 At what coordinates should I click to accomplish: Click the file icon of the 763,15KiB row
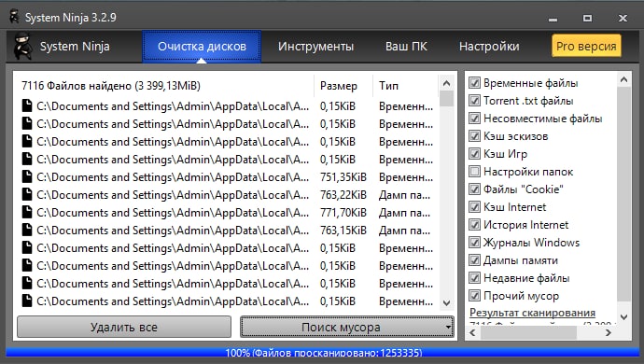click(27, 230)
